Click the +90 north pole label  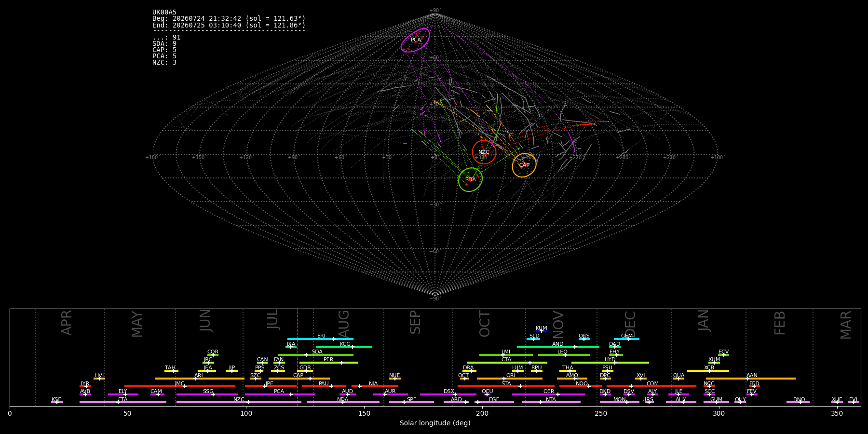[435, 11]
